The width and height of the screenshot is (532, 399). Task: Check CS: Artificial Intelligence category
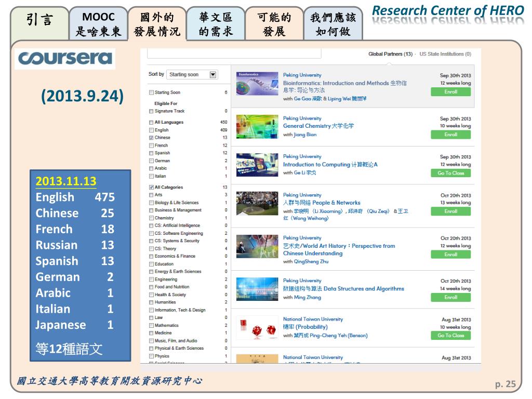151,225
